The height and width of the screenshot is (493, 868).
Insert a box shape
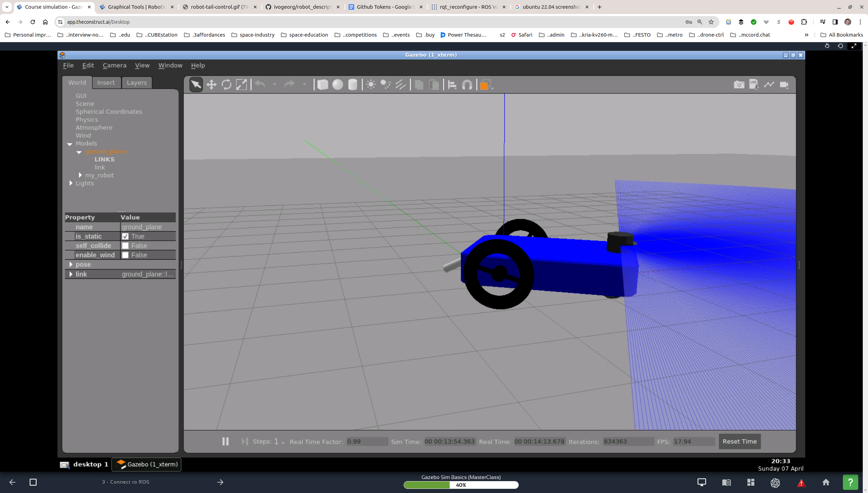(322, 84)
